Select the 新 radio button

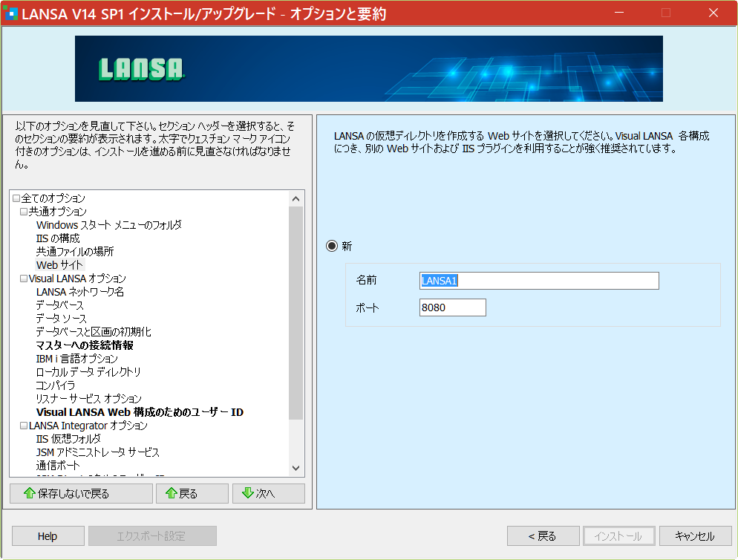(x=332, y=246)
